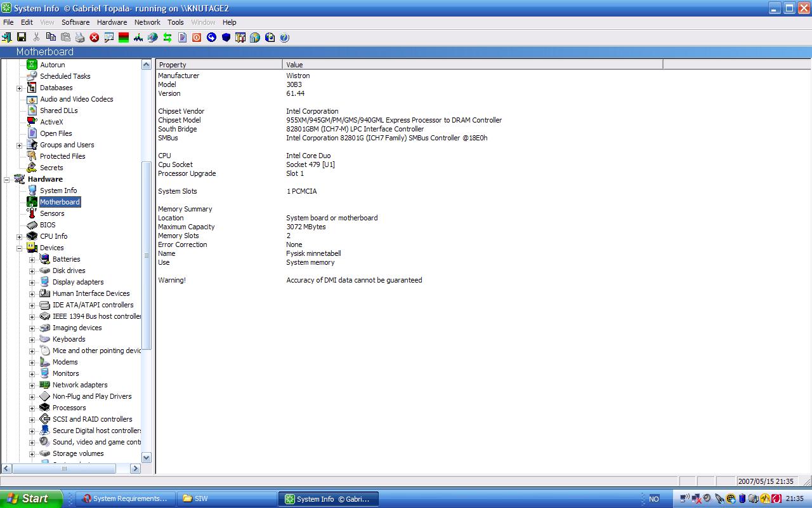Click the Autorun hourglass icon in tree
Image resolution: width=812 pixels, height=508 pixels.
pyautogui.click(x=32, y=65)
